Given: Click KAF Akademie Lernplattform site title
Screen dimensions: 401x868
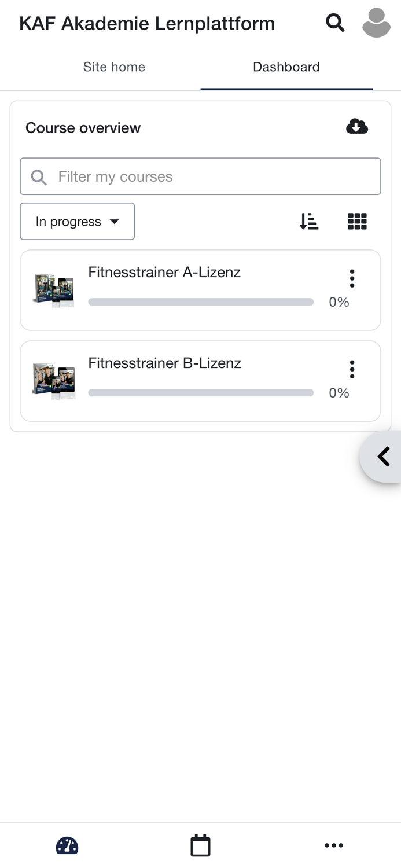Looking at the screenshot, I should pyautogui.click(x=147, y=23).
